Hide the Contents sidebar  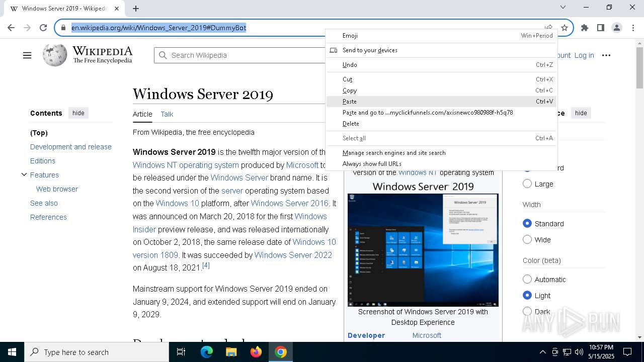pyautogui.click(x=78, y=113)
